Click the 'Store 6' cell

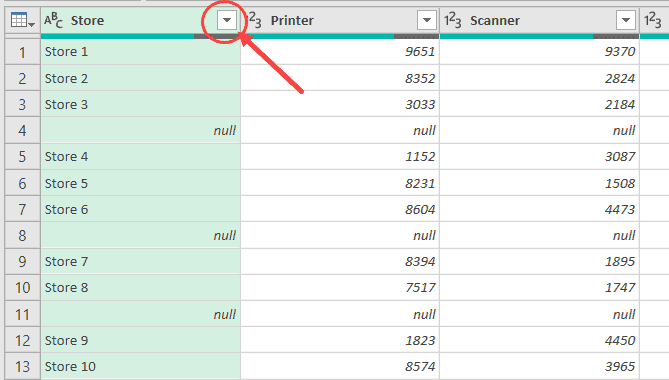coord(140,209)
